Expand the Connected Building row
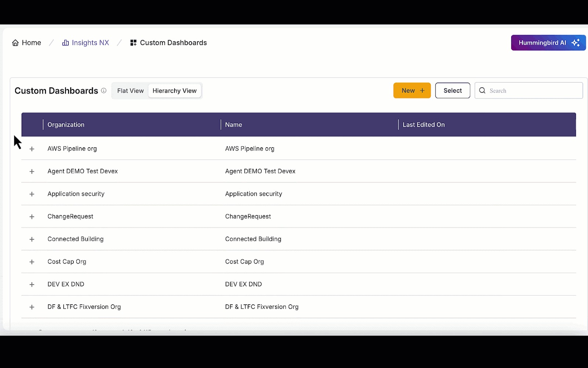This screenshot has height=368, width=588. pyautogui.click(x=32, y=239)
